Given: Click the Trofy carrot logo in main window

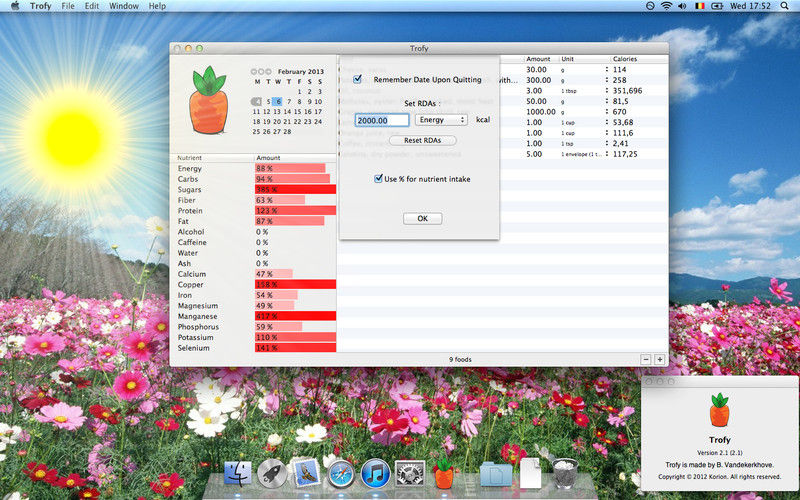Looking at the screenshot, I should point(208,101).
